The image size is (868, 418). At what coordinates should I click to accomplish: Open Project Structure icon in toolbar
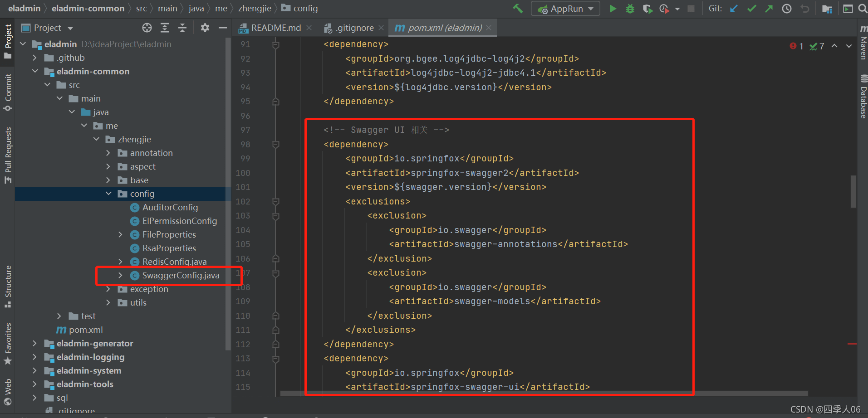827,9
